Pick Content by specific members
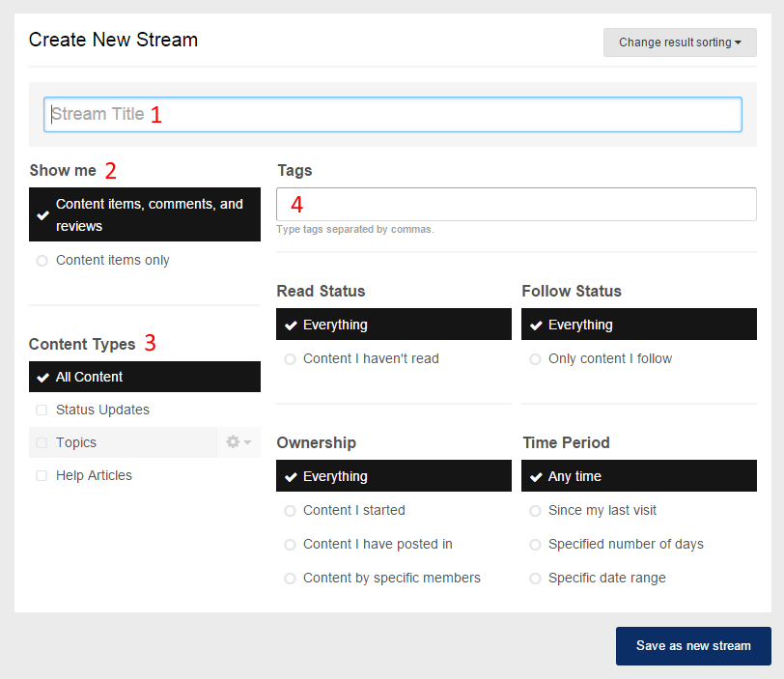The width and height of the screenshot is (784, 679). click(x=391, y=578)
